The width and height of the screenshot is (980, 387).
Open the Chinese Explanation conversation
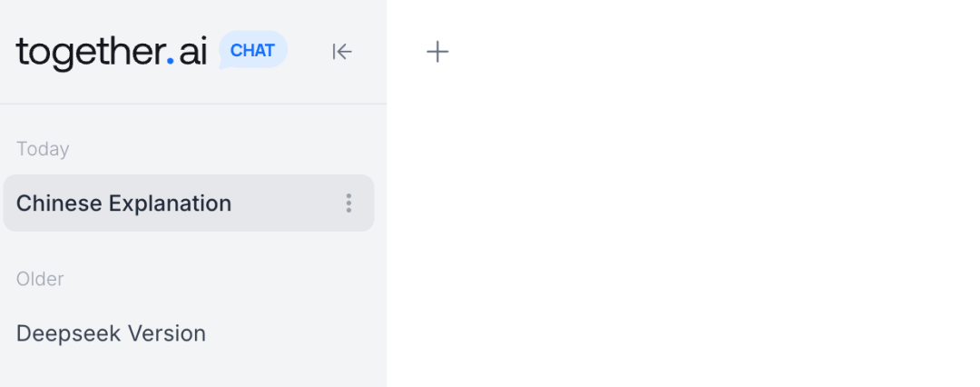click(124, 203)
